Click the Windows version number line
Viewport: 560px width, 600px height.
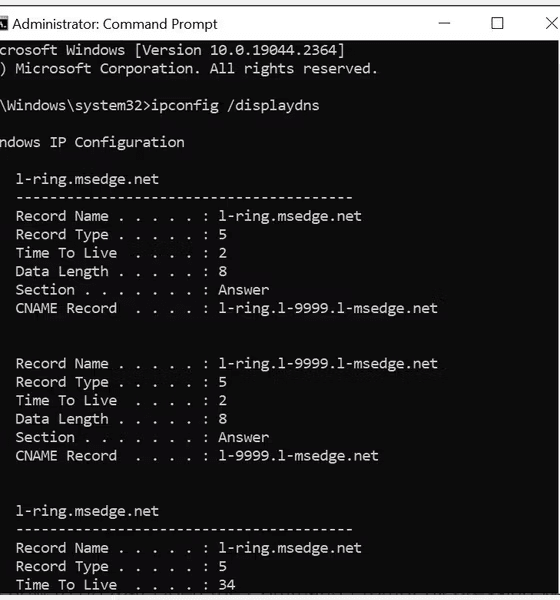pyautogui.click(x=172, y=50)
